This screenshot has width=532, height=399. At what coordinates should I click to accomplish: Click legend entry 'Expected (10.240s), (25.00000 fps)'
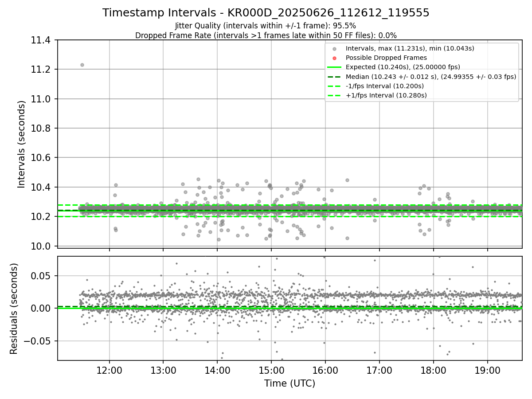tap(403, 67)
